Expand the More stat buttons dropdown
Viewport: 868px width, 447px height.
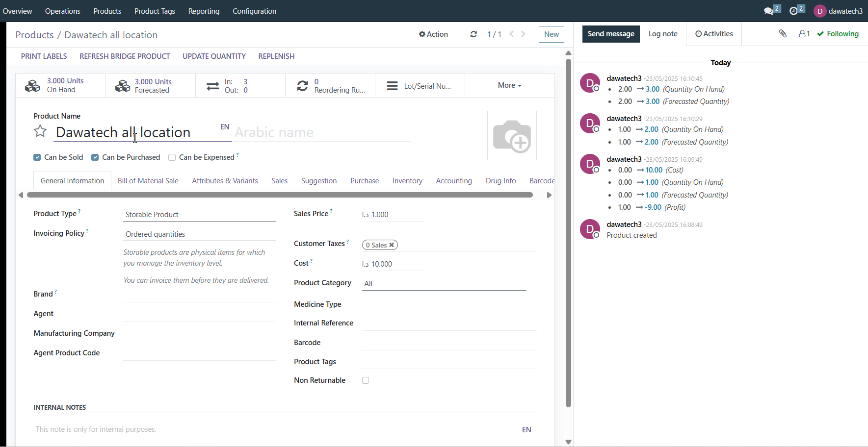point(510,85)
